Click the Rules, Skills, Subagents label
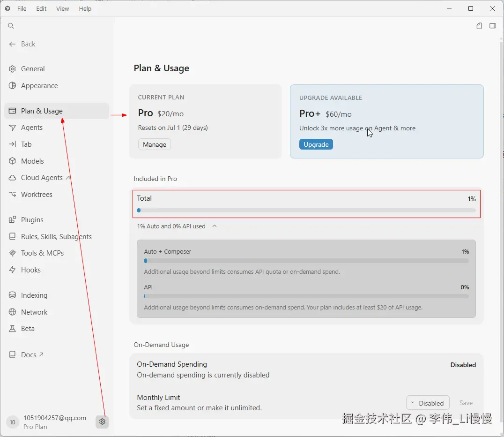The height and width of the screenshot is (437, 504). pyautogui.click(x=56, y=236)
